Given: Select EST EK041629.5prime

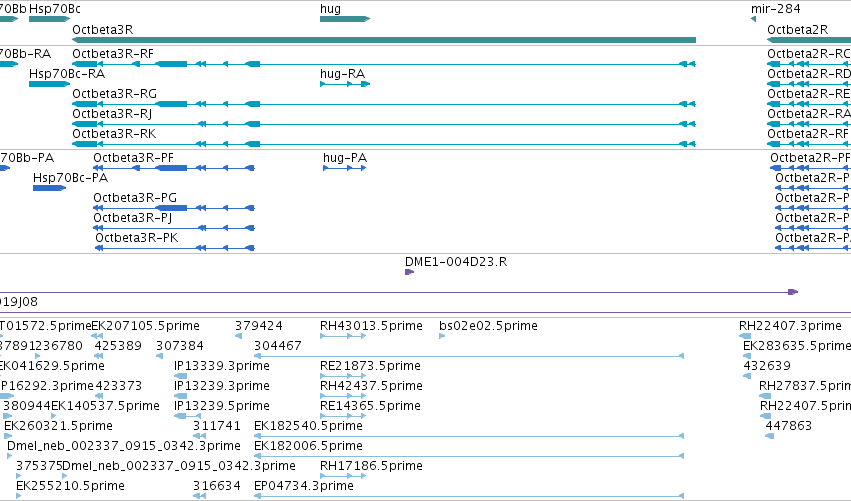Looking at the screenshot, I should pyautogui.click(x=52, y=366).
